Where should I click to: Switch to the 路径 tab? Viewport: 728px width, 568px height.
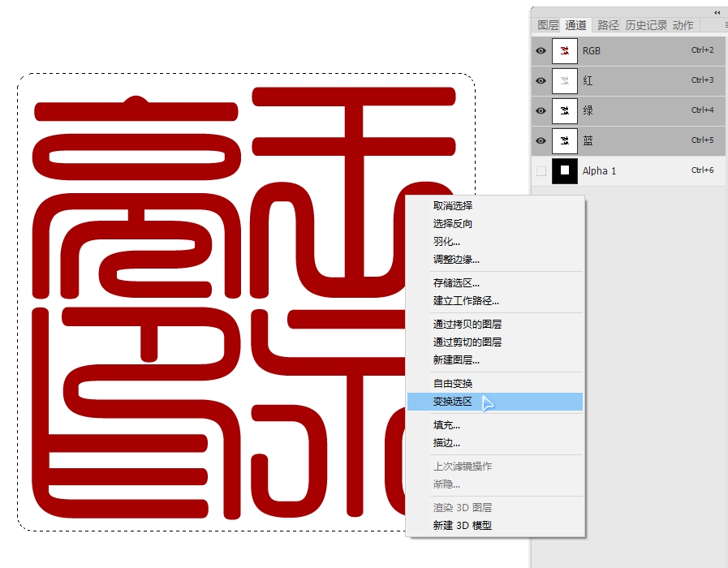608,25
